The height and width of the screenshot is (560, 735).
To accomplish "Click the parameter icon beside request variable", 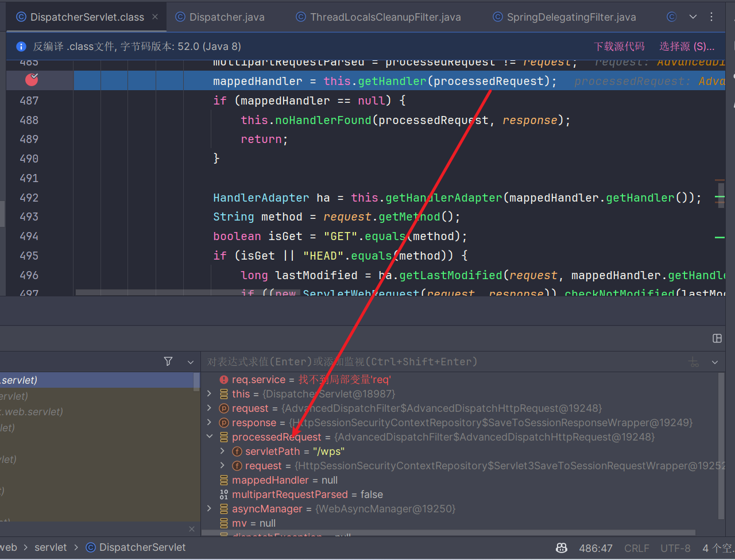I will point(224,408).
